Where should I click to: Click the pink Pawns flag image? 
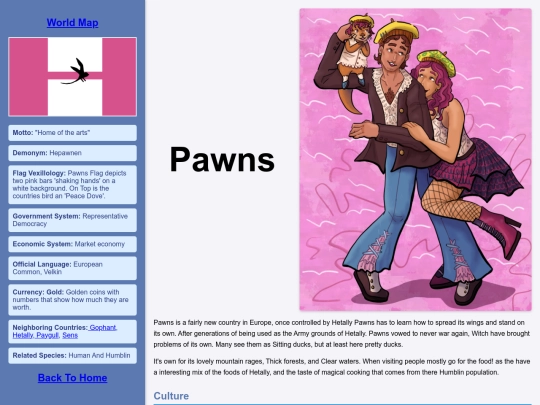72,76
